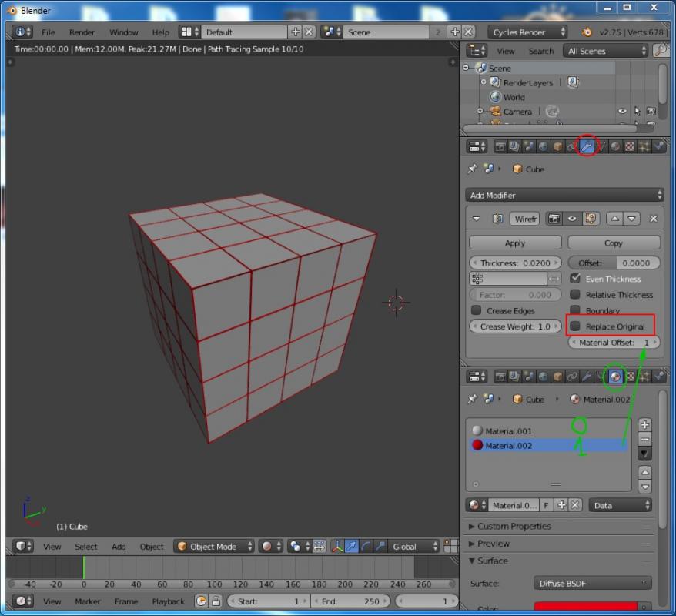The image size is (676, 616).
Task: Open the Window menu
Action: 123,32
